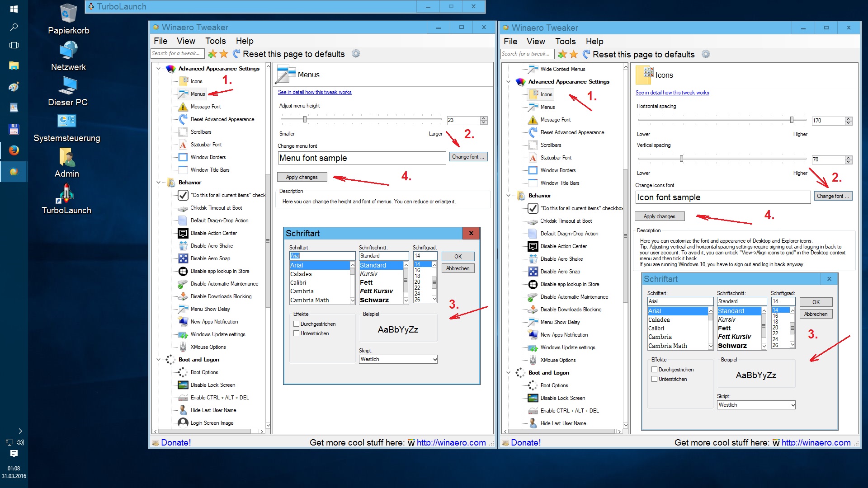
Task: Open Tools menu in left Winaero Tweaker
Action: pyautogui.click(x=215, y=41)
